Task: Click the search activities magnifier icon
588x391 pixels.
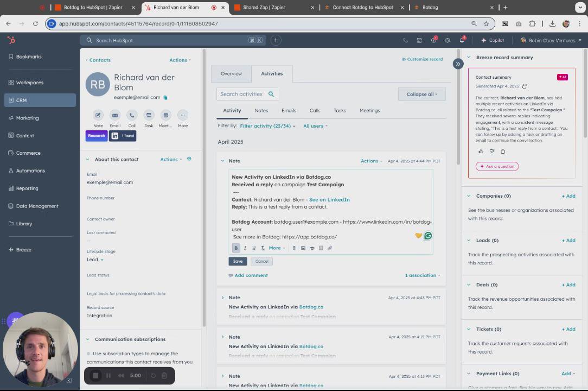Action: pos(271,94)
